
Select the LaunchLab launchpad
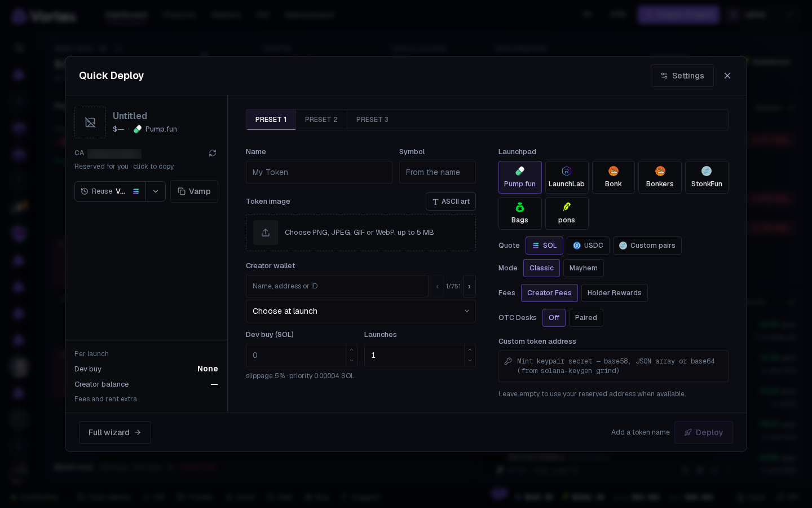567,177
